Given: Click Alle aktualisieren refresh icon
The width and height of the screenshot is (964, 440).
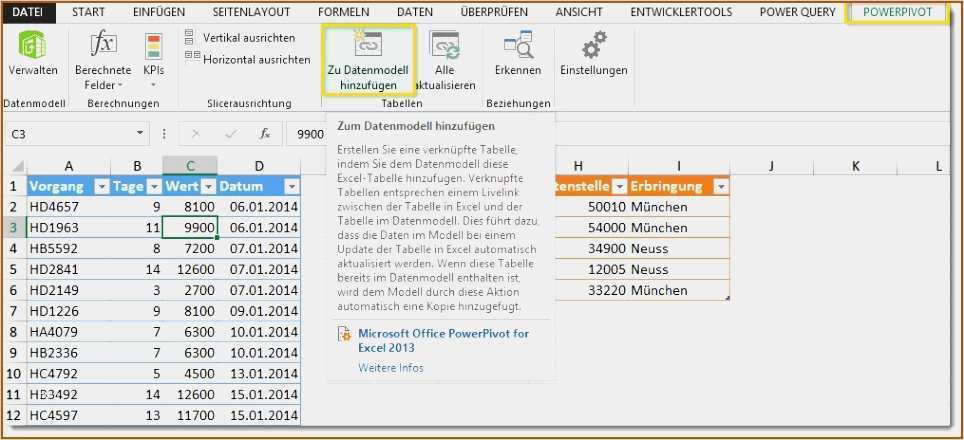Looking at the screenshot, I should (444, 45).
